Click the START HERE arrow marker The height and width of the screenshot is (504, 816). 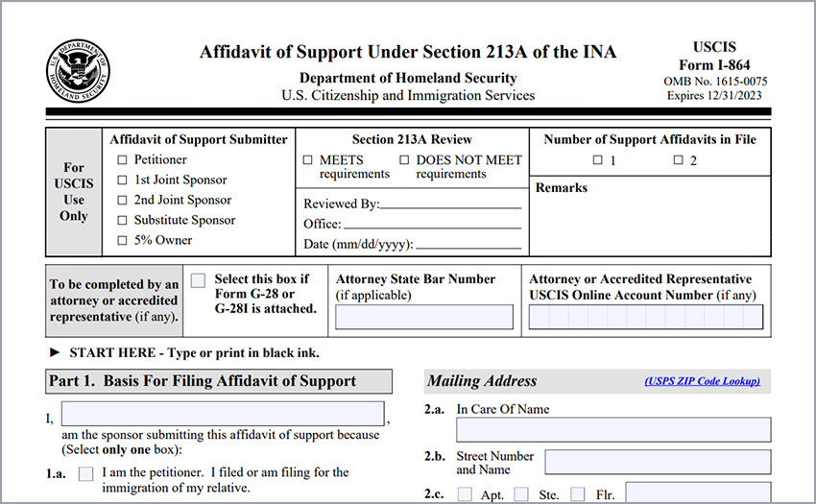pyautogui.click(x=54, y=352)
